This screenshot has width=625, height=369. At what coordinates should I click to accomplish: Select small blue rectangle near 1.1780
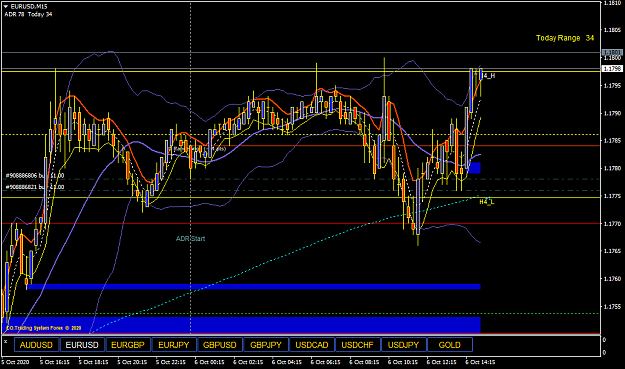tap(475, 168)
